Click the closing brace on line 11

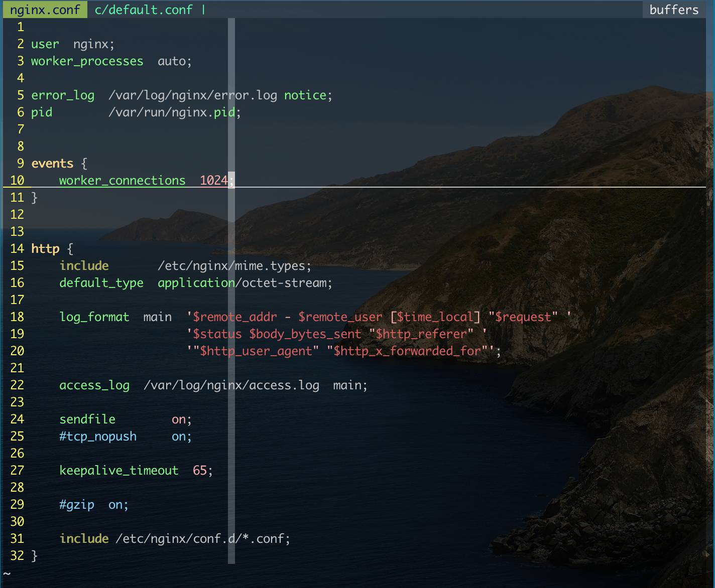coord(35,198)
